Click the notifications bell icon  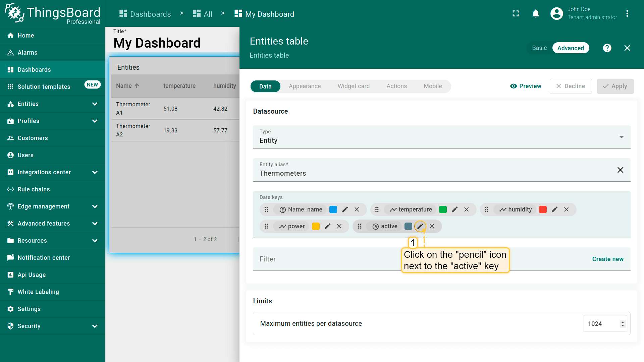pyautogui.click(x=536, y=14)
